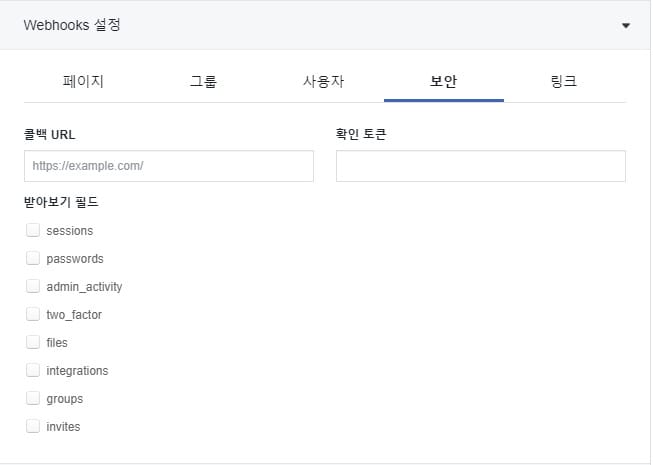Toggle the admin_activity checkbox

coord(33,286)
